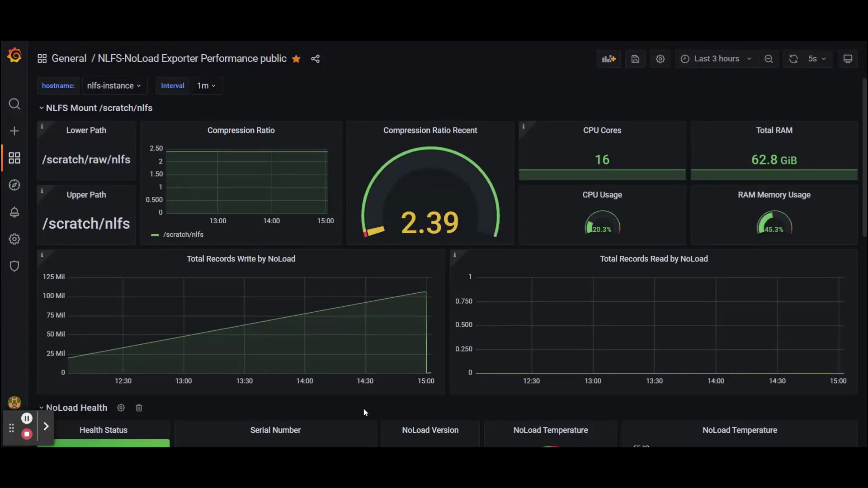Zoom out the time range
Screen dimensions: 868x488
pos(769,59)
